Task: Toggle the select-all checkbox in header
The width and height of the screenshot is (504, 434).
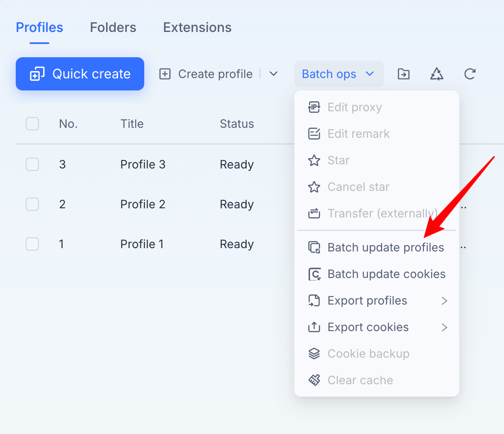Action: click(32, 124)
